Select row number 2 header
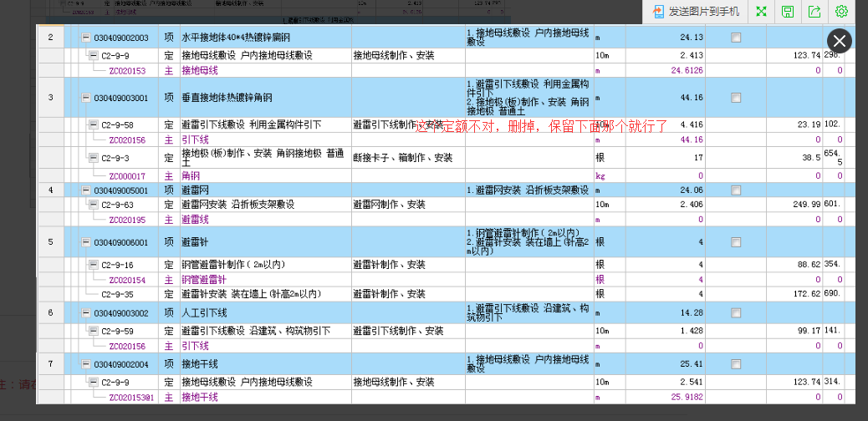 [50, 38]
